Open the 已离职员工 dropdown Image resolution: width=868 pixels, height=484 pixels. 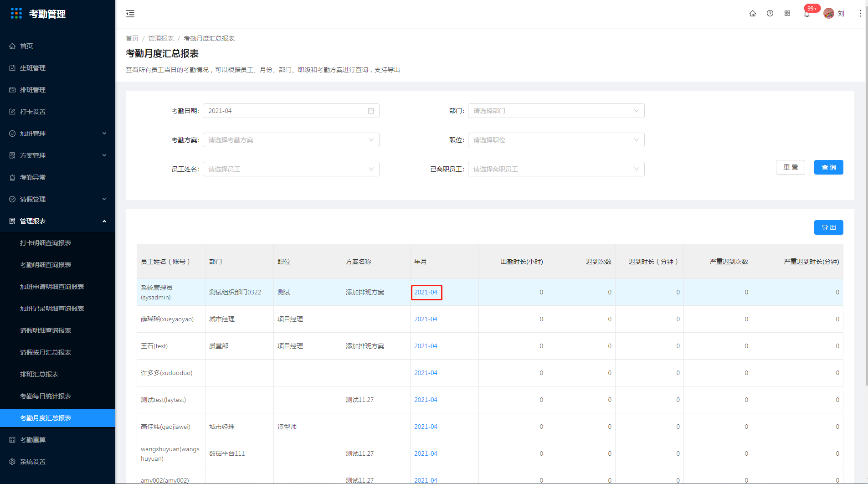556,169
